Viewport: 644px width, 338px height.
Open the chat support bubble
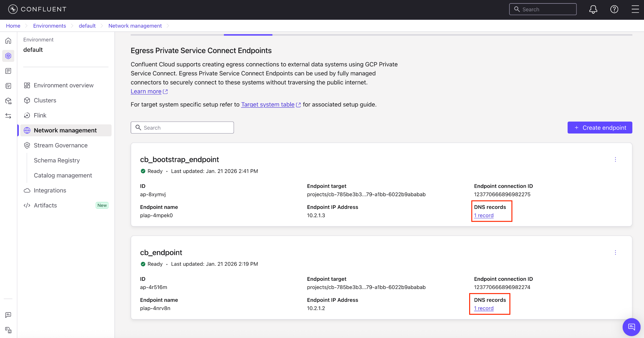click(631, 327)
